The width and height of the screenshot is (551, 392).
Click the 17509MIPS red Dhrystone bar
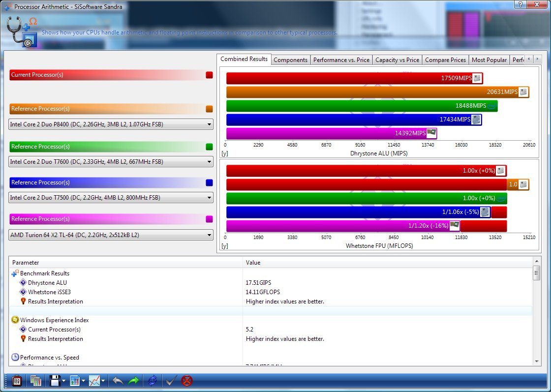pyautogui.click(x=354, y=78)
